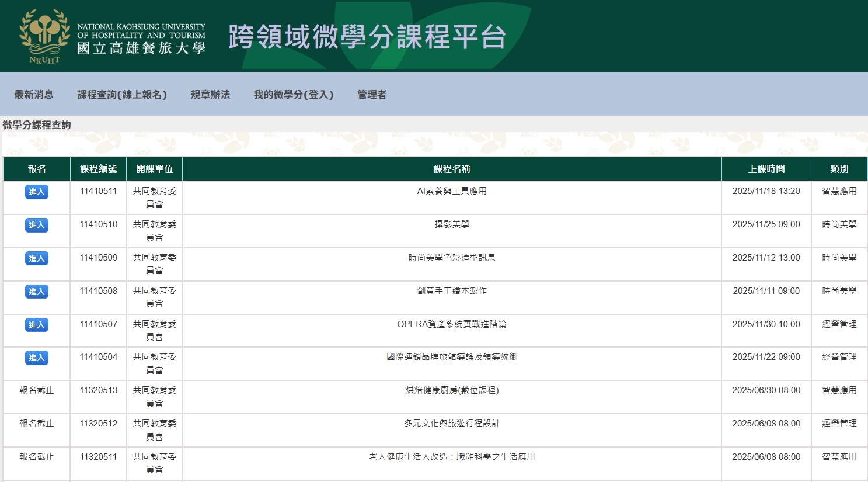Click 進入 for 創意手工繪本製作
Screen dimensions: 868x482
[37, 292]
